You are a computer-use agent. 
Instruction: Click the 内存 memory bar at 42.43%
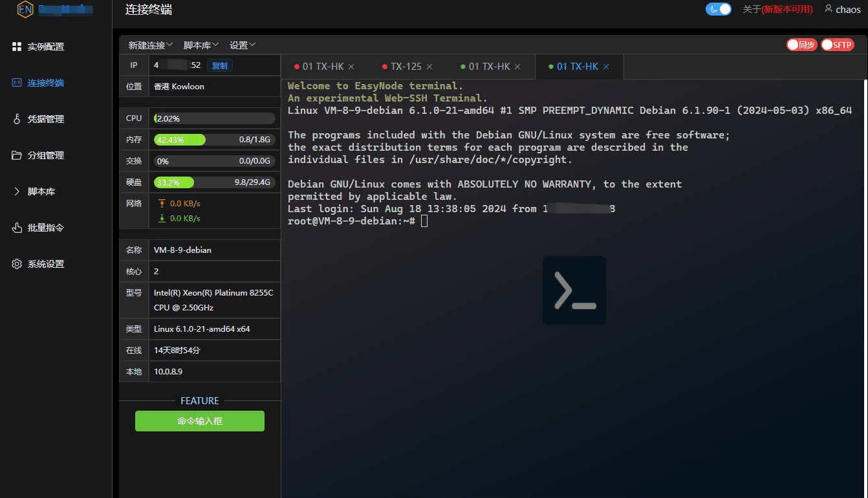(215, 140)
